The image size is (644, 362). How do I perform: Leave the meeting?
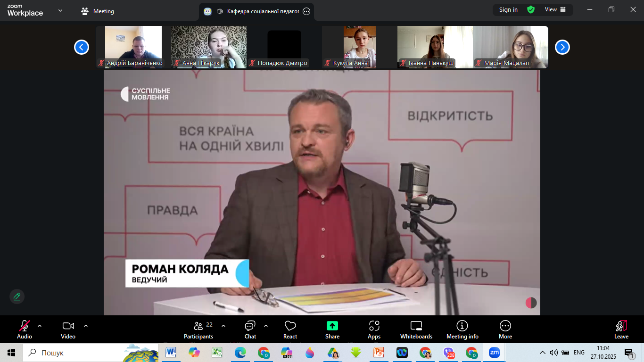[x=621, y=329]
